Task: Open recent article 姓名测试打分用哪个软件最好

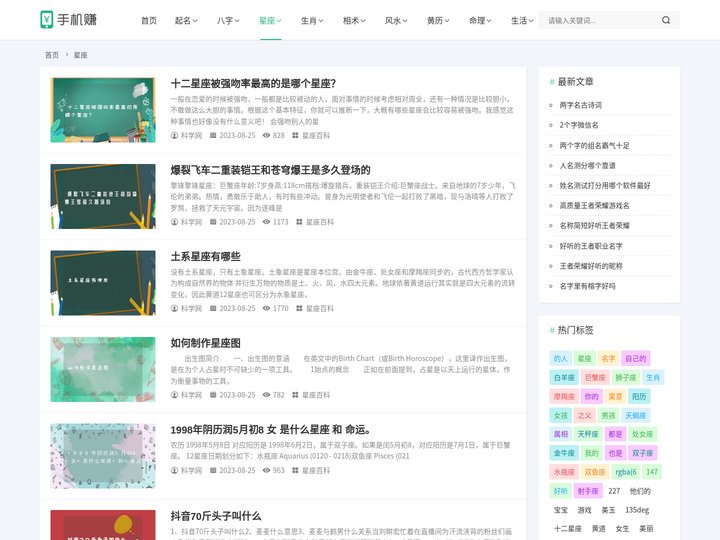Action: point(605,186)
